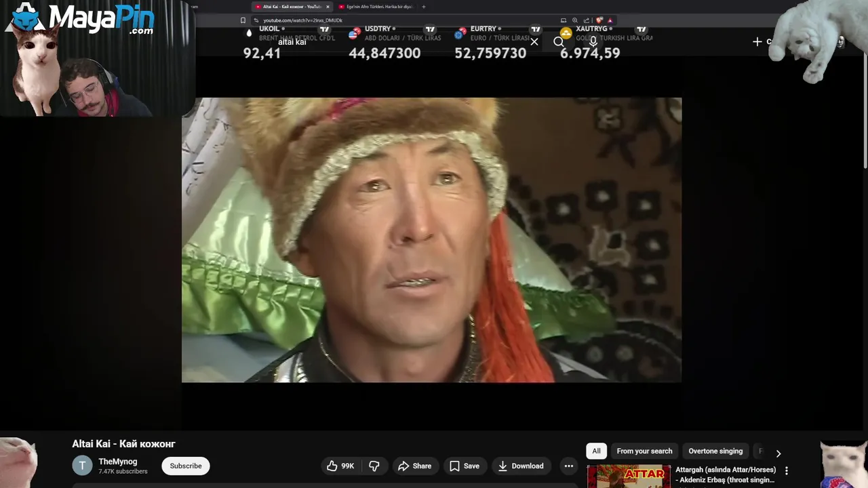The width and height of the screenshot is (868, 488).
Task: Open the USDTRY ticker
Action: coord(395,43)
